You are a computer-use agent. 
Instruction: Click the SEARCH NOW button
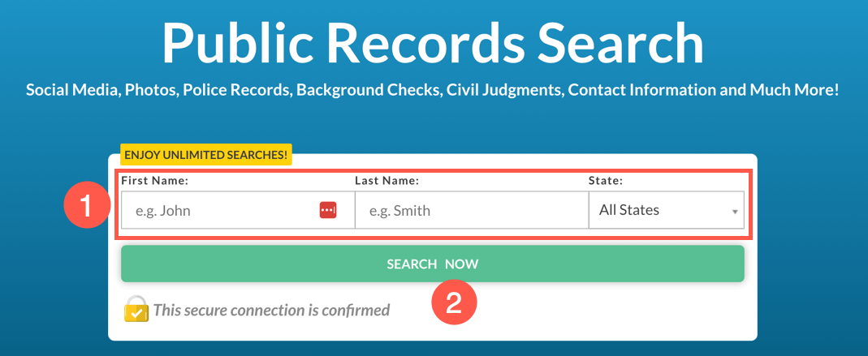coord(432,264)
